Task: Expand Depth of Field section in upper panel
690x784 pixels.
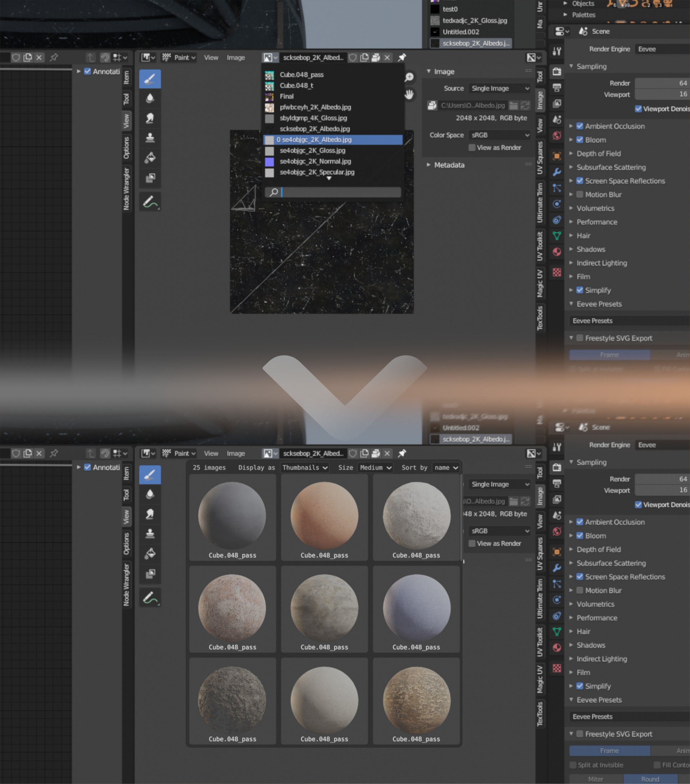Action: click(598, 153)
